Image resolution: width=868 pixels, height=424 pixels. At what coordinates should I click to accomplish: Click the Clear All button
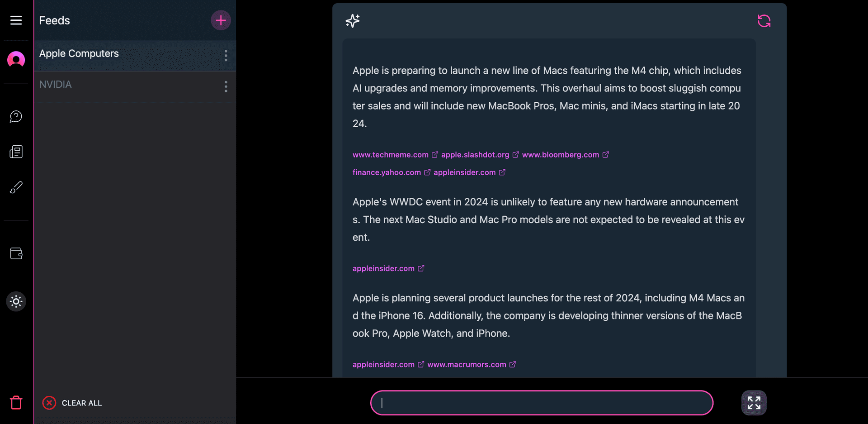tap(72, 403)
